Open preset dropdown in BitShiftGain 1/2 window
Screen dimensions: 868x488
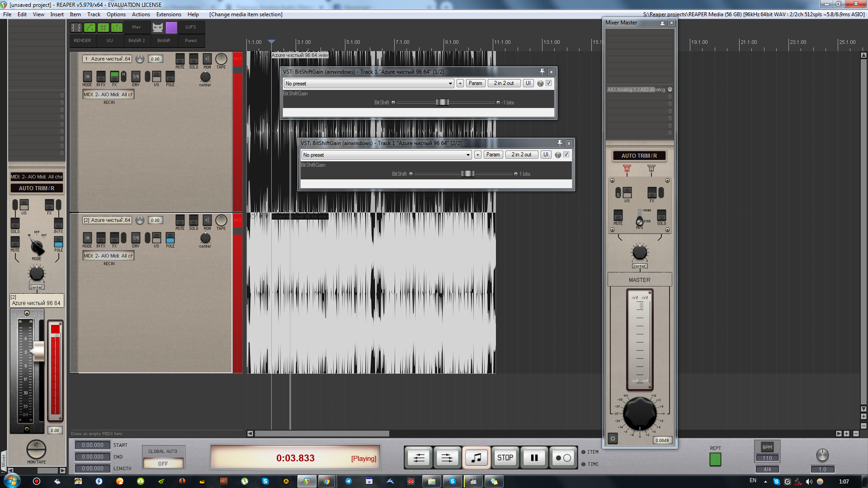pos(368,84)
